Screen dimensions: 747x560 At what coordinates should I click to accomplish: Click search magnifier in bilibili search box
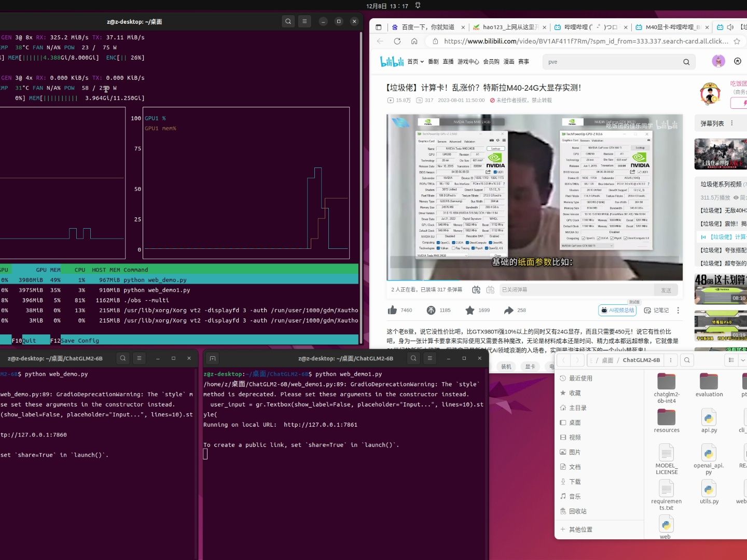click(686, 62)
